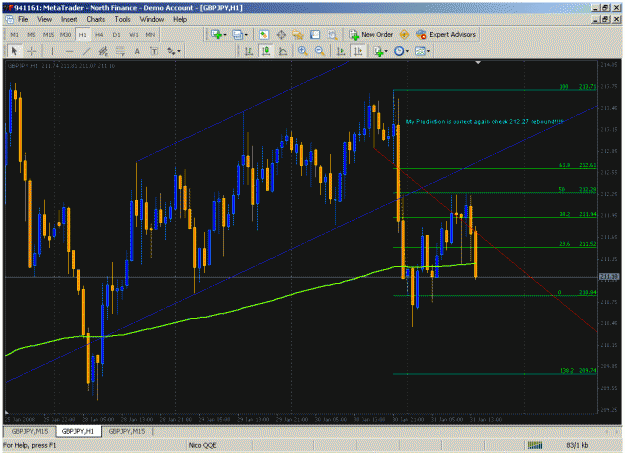Viewport: 625px width, 453px height.
Task: Click the Nico QQE profile name
Action: click(x=202, y=445)
